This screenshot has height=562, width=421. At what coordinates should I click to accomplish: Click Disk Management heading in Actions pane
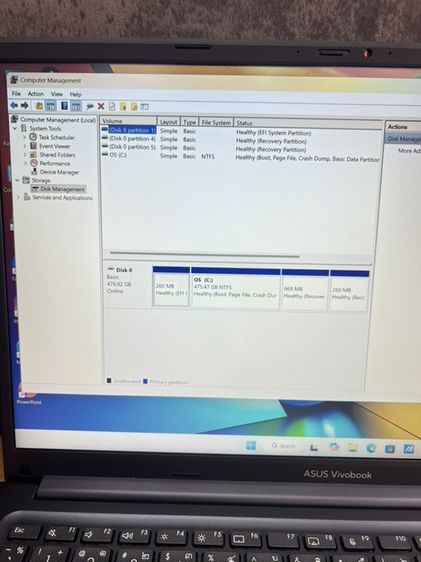[404, 139]
